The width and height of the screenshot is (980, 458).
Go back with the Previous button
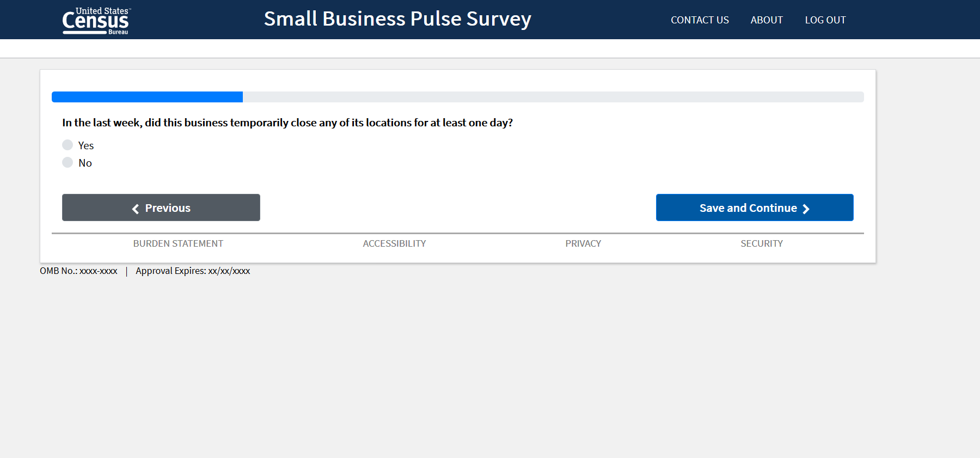[x=161, y=207]
